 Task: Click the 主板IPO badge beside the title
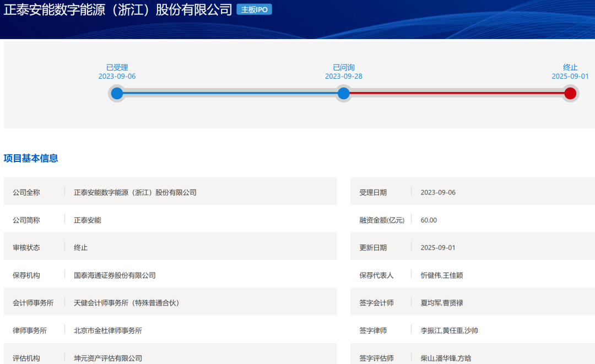point(254,9)
